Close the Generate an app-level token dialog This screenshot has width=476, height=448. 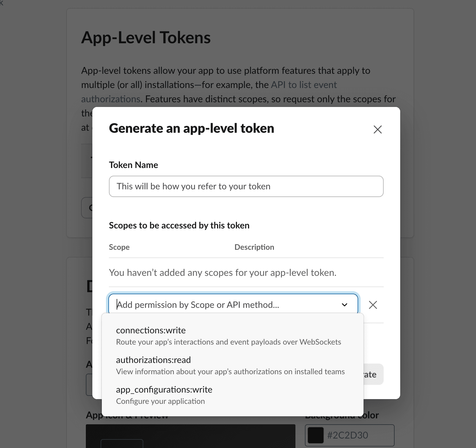(x=377, y=129)
